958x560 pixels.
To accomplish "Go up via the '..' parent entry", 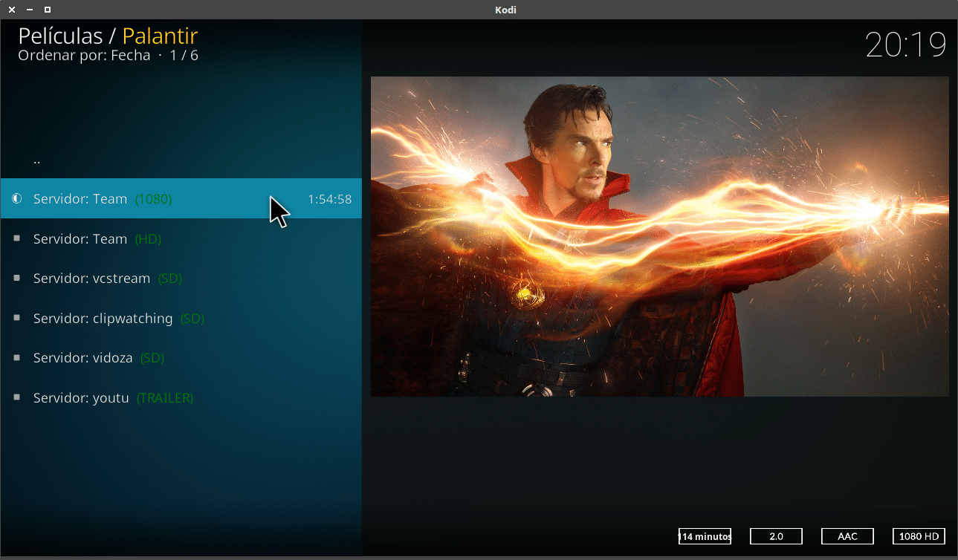I will point(181,160).
